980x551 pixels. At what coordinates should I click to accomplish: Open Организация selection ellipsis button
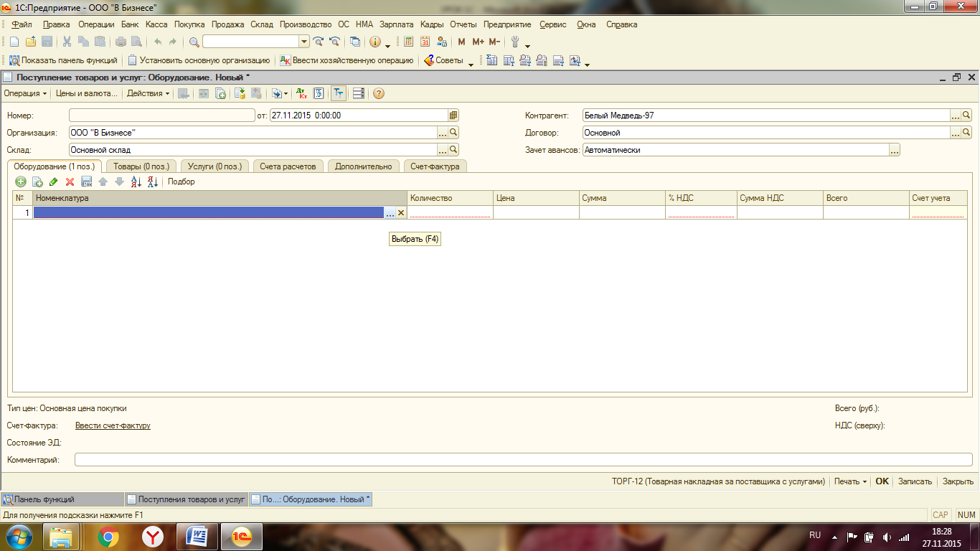point(443,133)
